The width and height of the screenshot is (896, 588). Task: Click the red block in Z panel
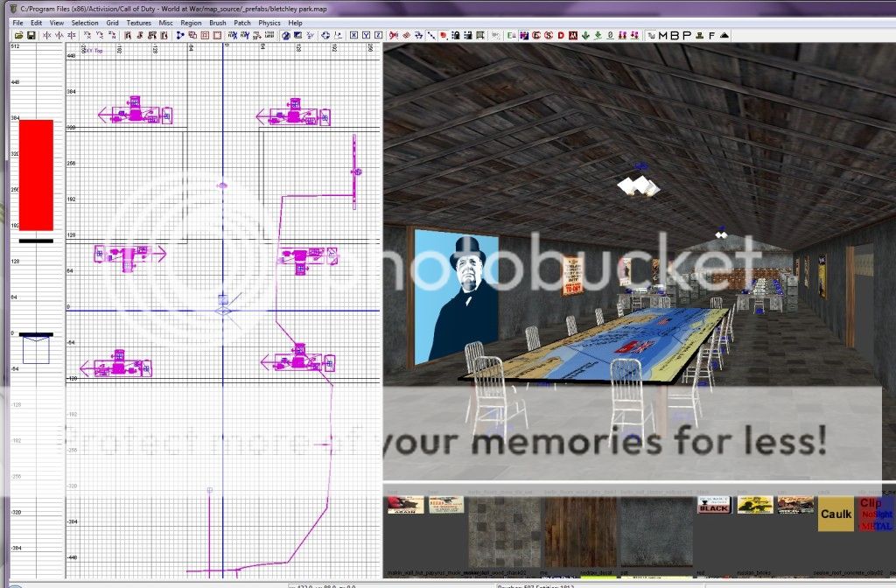coord(36,175)
